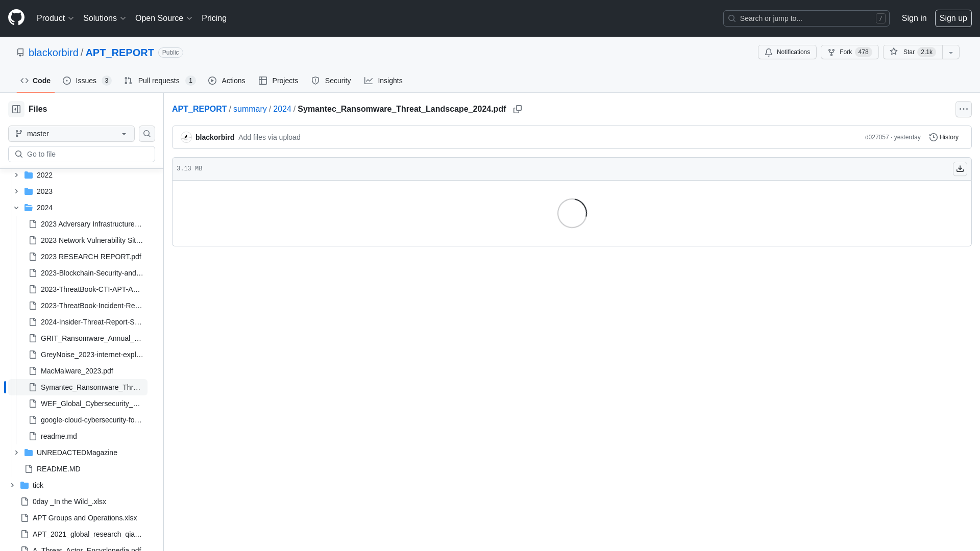This screenshot has width=980, height=551.
Task: Select the GRIT_Ransomware_Annual file
Action: [91, 338]
